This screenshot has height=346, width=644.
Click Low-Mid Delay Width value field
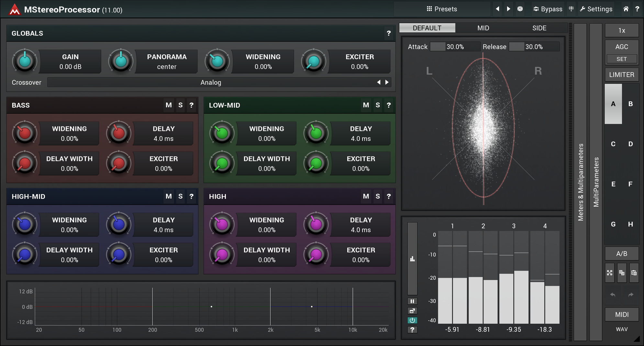(266, 164)
